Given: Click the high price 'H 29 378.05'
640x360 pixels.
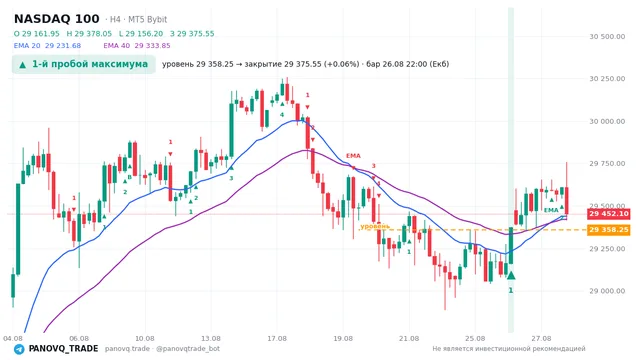Looking at the screenshot, I should [x=89, y=33].
